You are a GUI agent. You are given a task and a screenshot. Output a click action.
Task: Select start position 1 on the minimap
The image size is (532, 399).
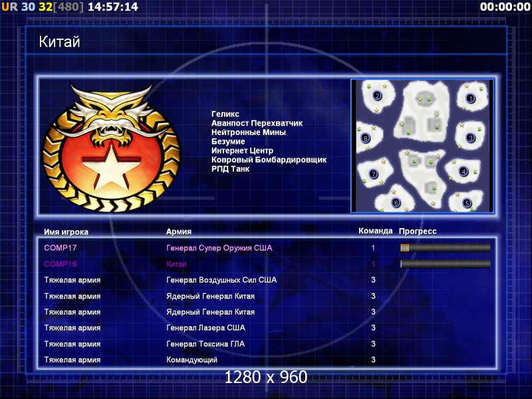(x=470, y=98)
